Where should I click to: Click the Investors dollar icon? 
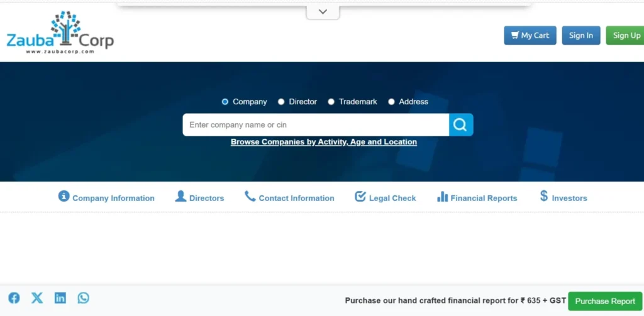tap(544, 196)
